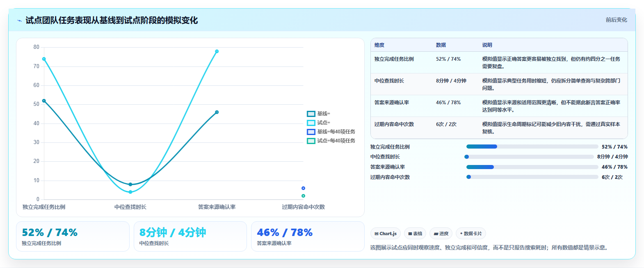Click the footer note starting 该图展示试点
This screenshot has height=268, width=644.
[490, 247]
